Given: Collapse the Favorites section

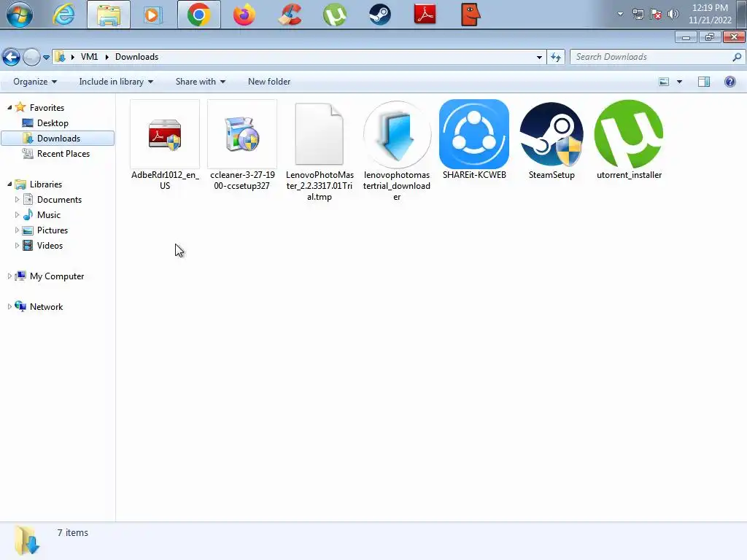Looking at the screenshot, I should (x=9, y=108).
